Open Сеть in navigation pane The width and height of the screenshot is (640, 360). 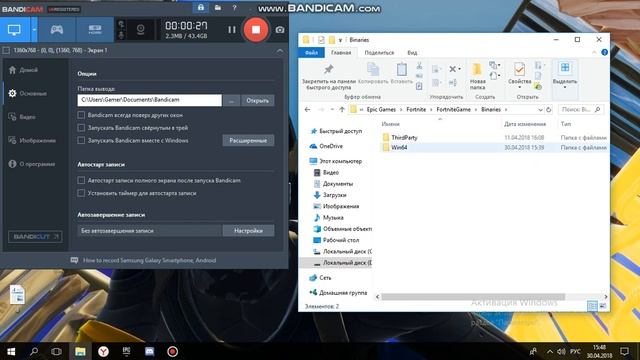tap(325, 278)
